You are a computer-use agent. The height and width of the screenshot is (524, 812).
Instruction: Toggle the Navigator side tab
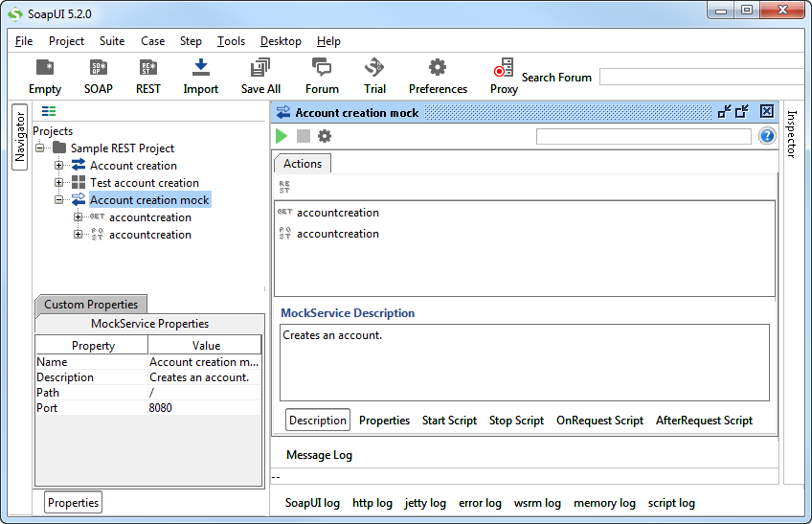[20, 137]
